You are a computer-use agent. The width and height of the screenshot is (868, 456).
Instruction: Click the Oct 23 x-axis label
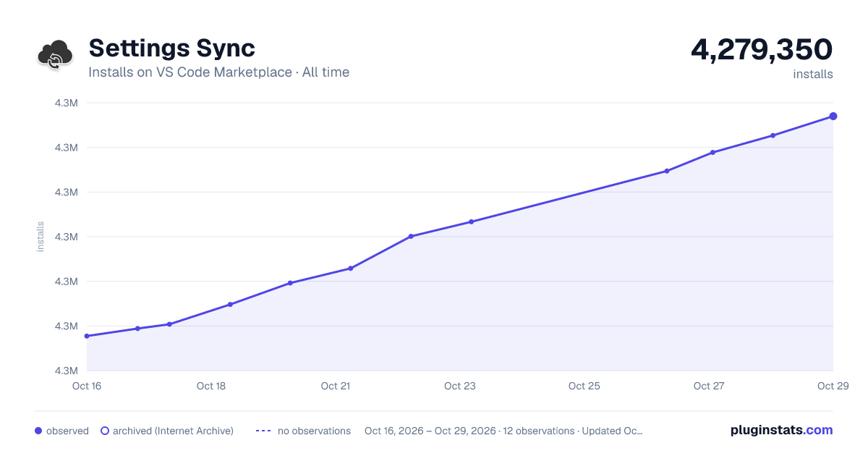(460, 386)
